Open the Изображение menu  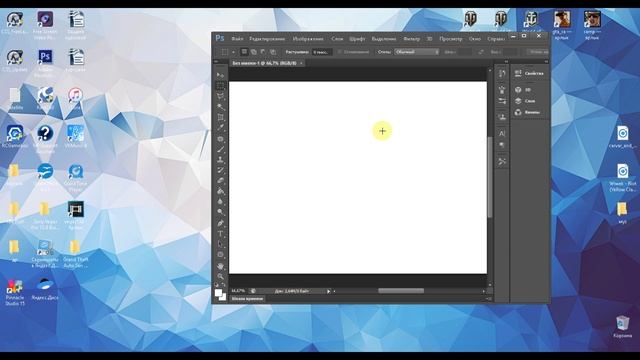[x=308, y=39]
